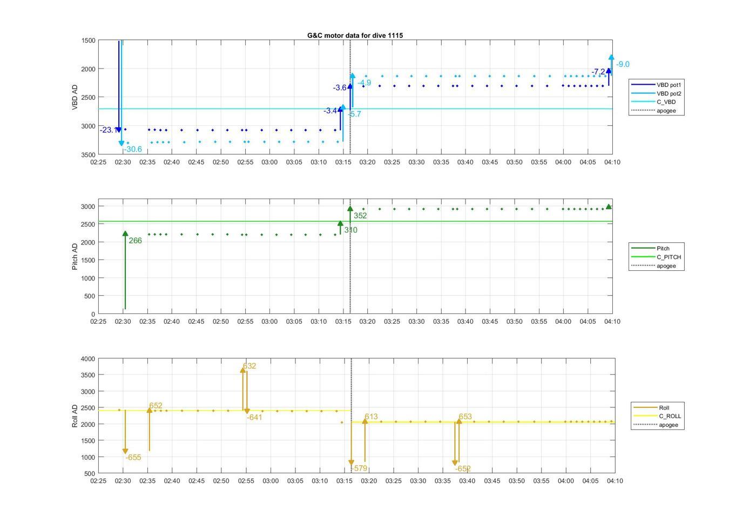Image resolution: width=756 pixels, height=532 pixels.
Task: Click the 652 roll annotation
Action: 156,406
